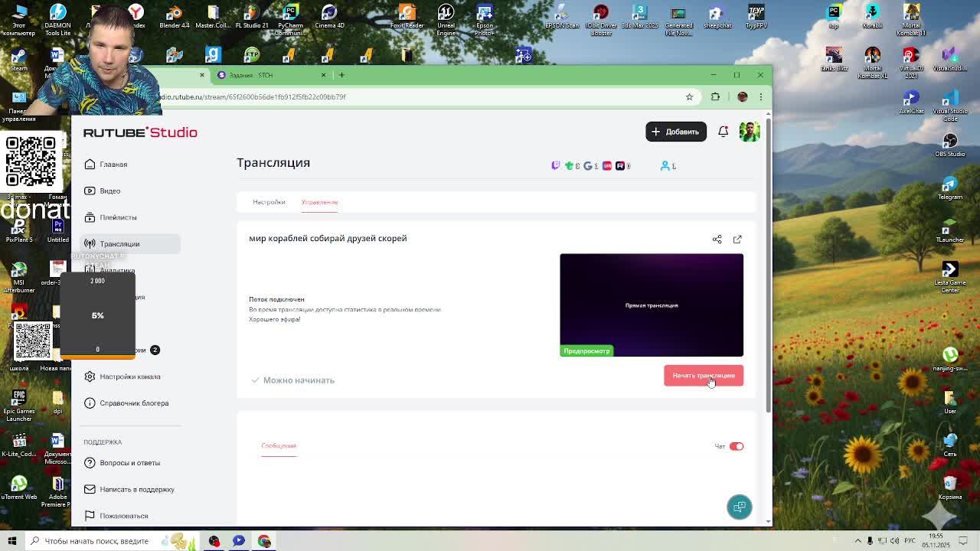Open Видео in the sidebar
The height and width of the screenshot is (551, 980).
click(109, 191)
